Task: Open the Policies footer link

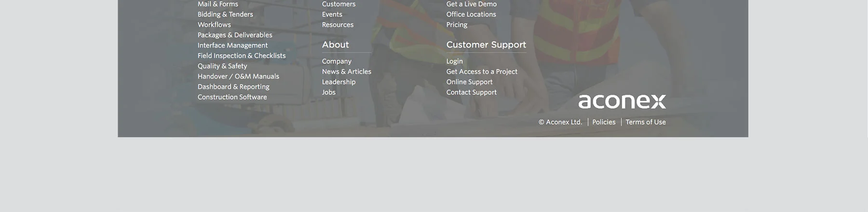Action: coord(604,122)
